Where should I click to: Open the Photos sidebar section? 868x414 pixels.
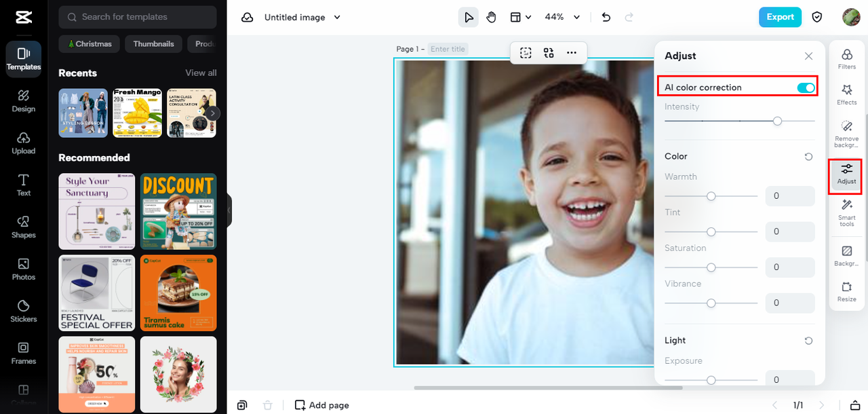tap(24, 269)
